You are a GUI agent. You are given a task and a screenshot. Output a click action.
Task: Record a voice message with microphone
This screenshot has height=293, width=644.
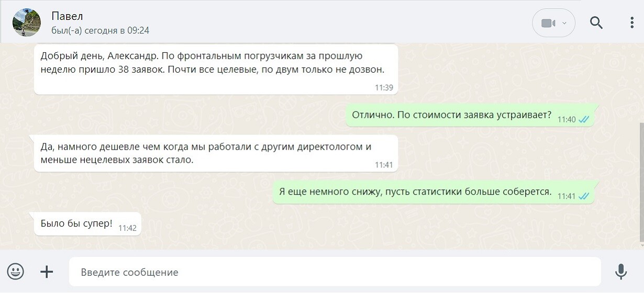click(x=621, y=272)
